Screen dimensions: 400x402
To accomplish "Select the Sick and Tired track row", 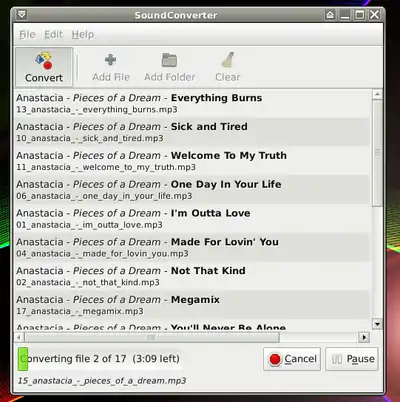I will pos(193,132).
